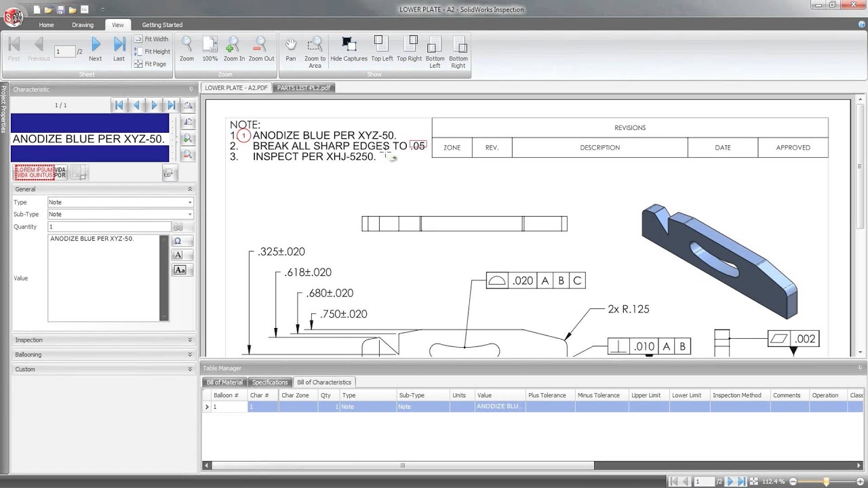Switch to the Drawing ribbon tab
Screen dimensions: 868x488
(x=83, y=25)
